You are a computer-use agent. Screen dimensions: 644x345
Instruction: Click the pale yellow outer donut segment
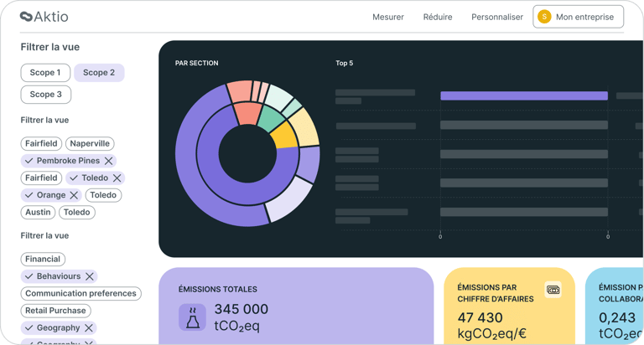pos(305,128)
